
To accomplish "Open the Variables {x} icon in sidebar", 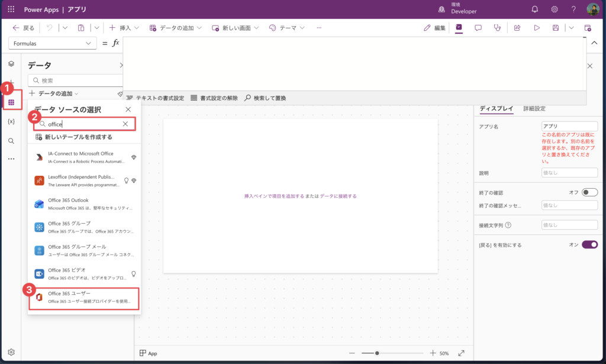I will pos(11,121).
